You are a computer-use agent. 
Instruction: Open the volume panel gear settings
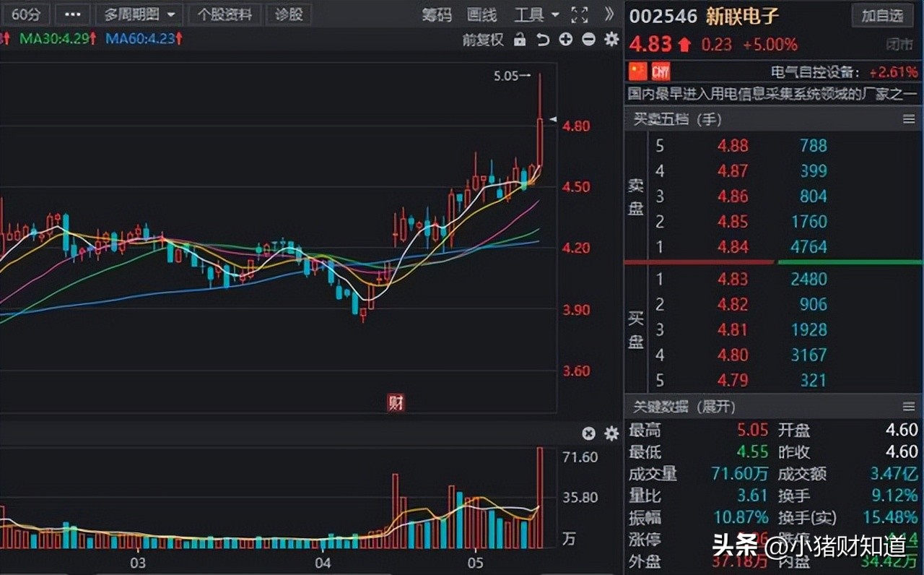611,434
